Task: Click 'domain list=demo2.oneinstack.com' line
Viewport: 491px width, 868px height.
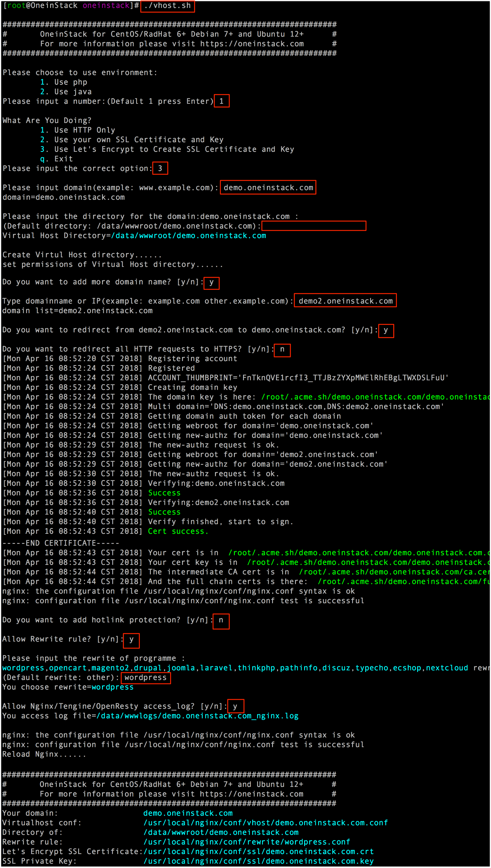Action: pos(78,311)
